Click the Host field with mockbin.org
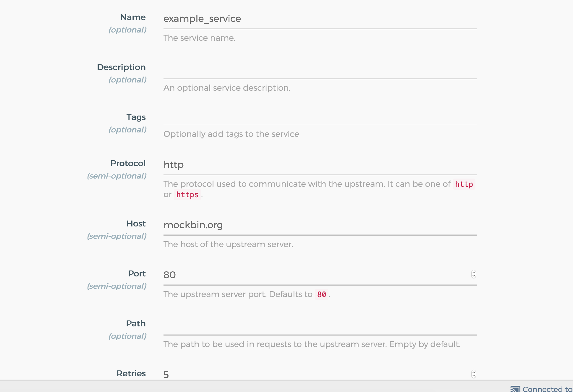 pyautogui.click(x=320, y=225)
